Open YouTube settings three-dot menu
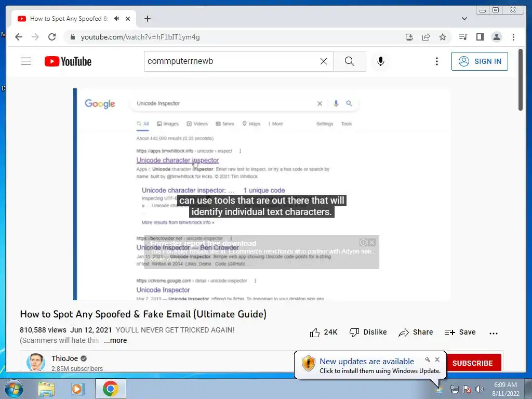 click(x=436, y=61)
